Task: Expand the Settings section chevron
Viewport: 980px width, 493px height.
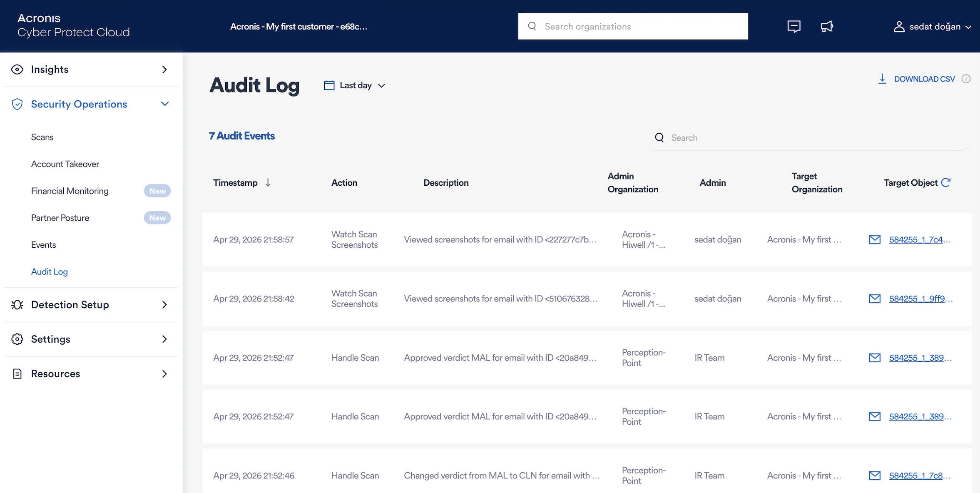Action: [x=164, y=339]
